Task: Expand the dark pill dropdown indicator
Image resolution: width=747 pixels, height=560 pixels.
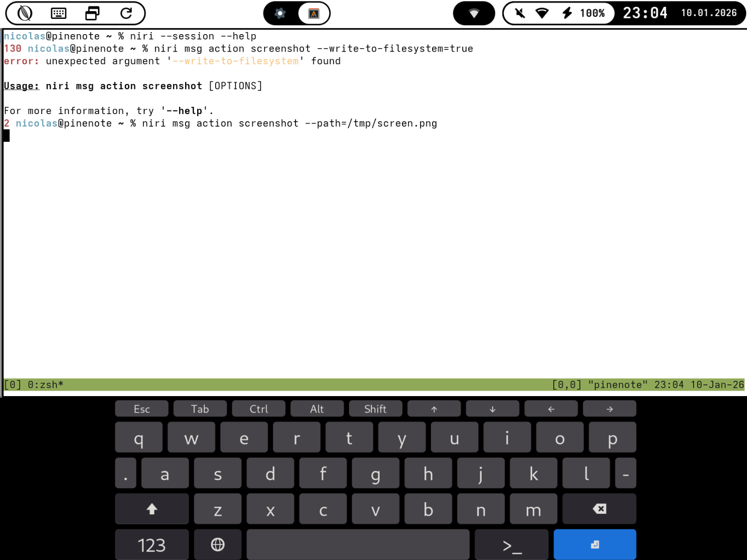Action: [473, 13]
